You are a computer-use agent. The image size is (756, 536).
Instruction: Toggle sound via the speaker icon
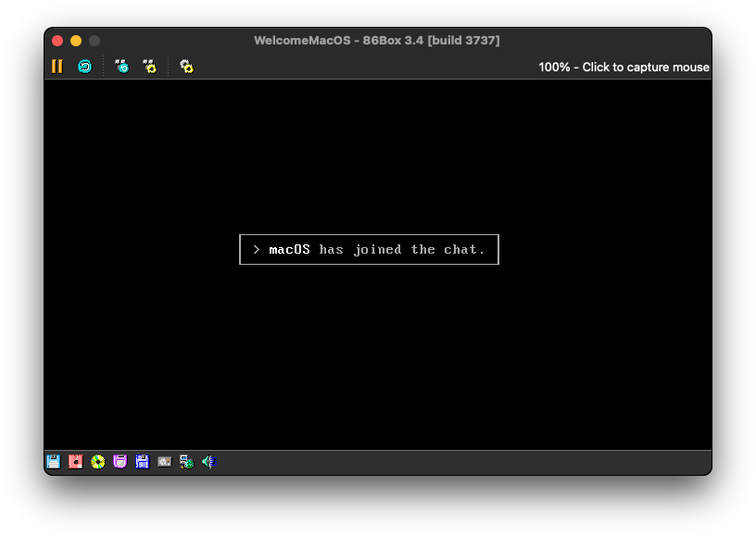coord(209,461)
